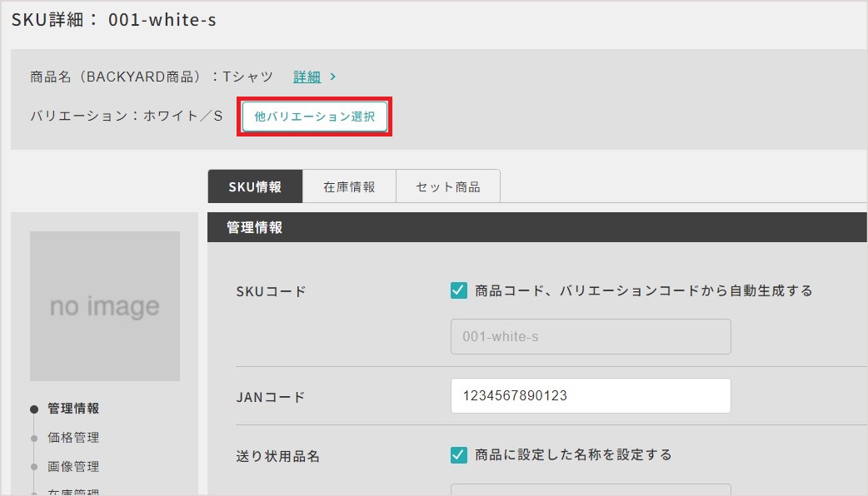Select the SKU詳細： 001-white-s page title
Image resolution: width=868 pixels, height=496 pixels.
pyautogui.click(x=114, y=20)
